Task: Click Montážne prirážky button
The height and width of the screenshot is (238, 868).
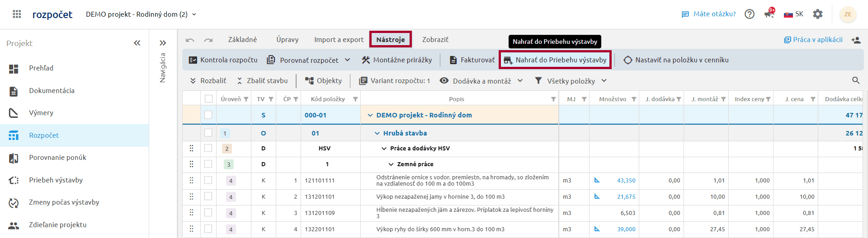Action: [x=396, y=60]
